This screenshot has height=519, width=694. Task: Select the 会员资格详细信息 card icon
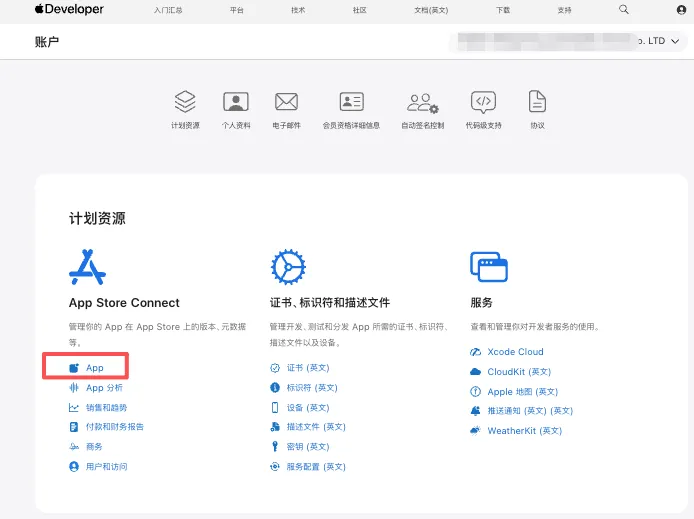(351, 101)
